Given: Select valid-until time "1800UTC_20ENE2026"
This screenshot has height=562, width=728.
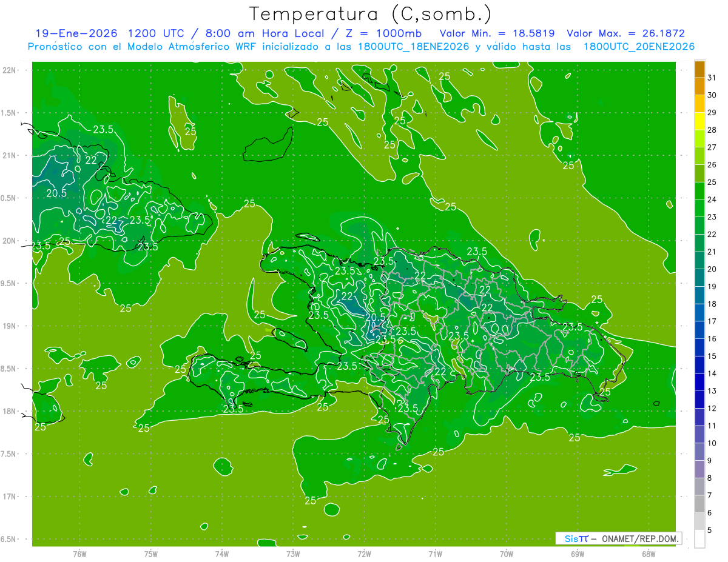Looking at the screenshot, I should 638,47.
